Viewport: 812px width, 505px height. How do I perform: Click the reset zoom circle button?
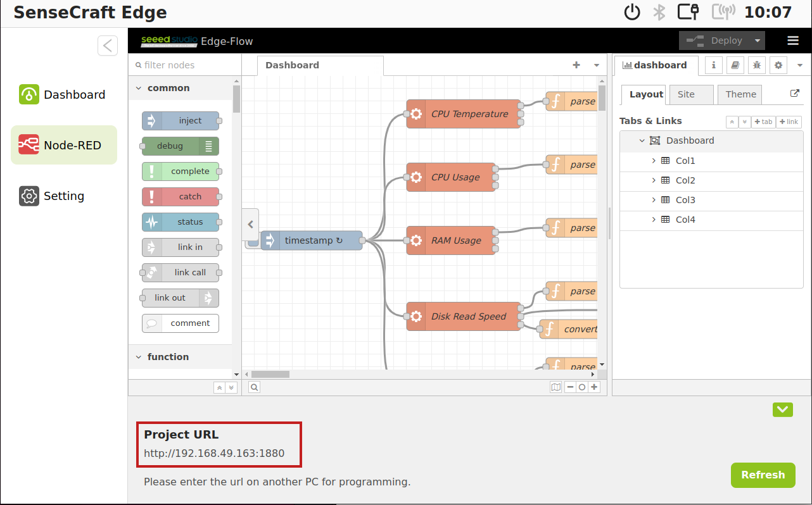coord(582,387)
